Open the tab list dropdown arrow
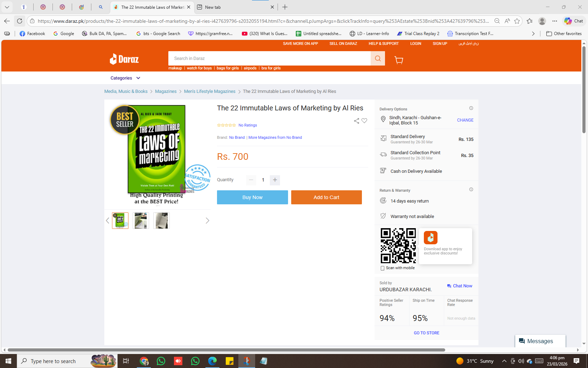This screenshot has width=588, height=368. [7, 7]
